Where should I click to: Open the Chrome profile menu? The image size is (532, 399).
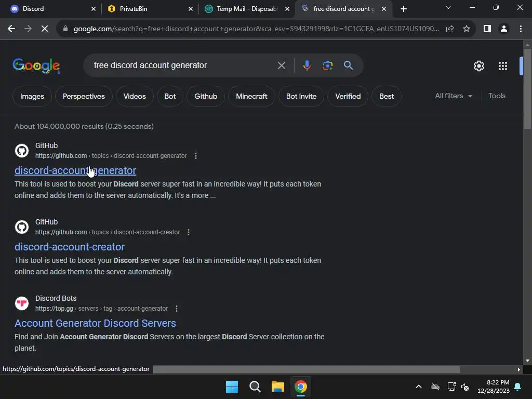504,29
